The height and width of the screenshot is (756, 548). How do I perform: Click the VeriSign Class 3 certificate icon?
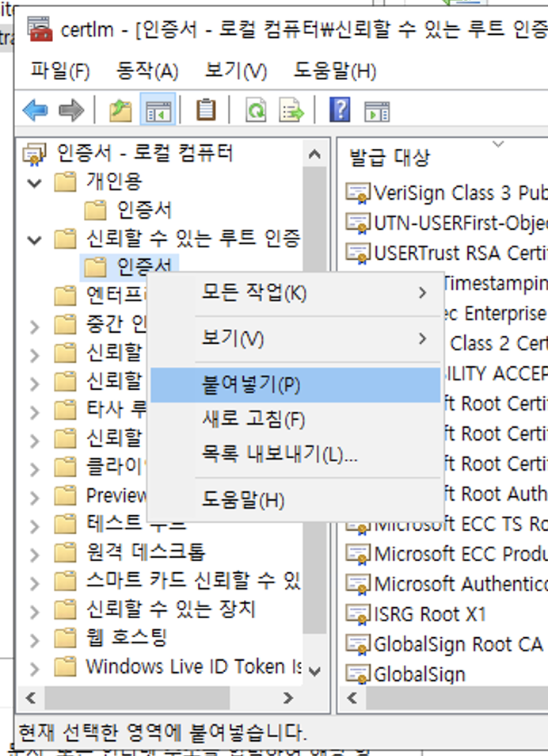[x=358, y=193]
